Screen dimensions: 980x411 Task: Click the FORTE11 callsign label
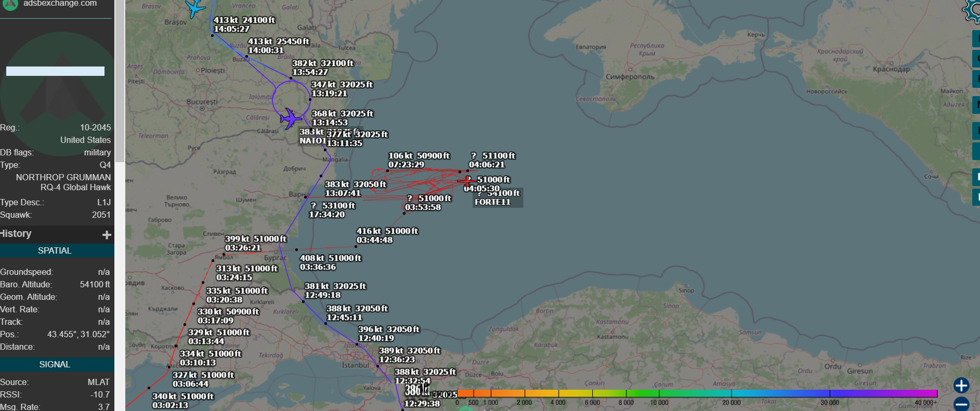[x=492, y=202]
